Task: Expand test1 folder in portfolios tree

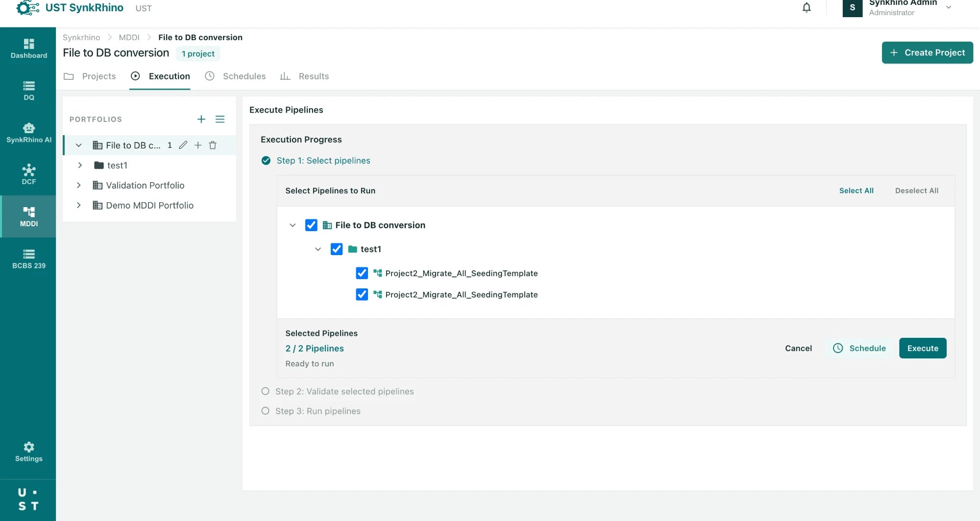Action: pyautogui.click(x=79, y=165)
